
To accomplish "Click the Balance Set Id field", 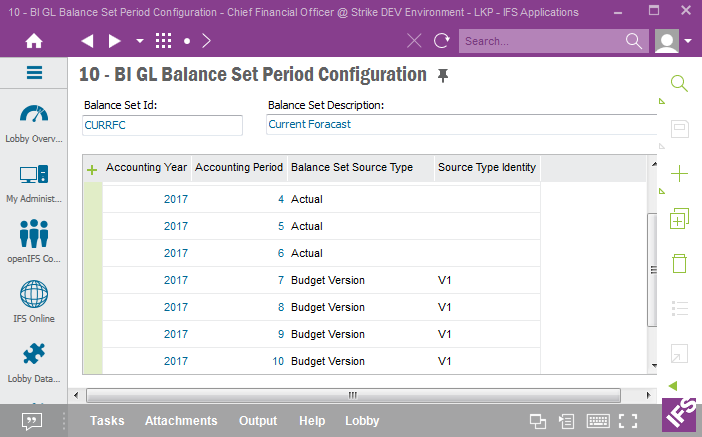I will pyautogui.click(x=162, y=125).
